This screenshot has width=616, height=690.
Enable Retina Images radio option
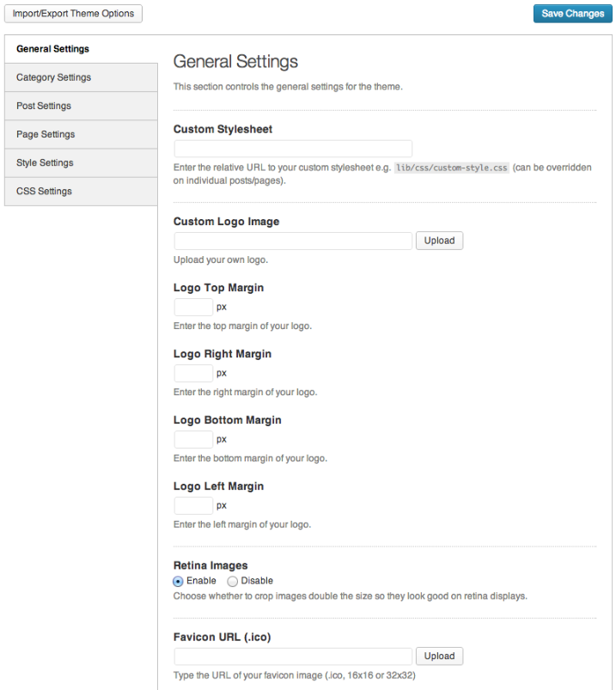click(x=178, y=582)
